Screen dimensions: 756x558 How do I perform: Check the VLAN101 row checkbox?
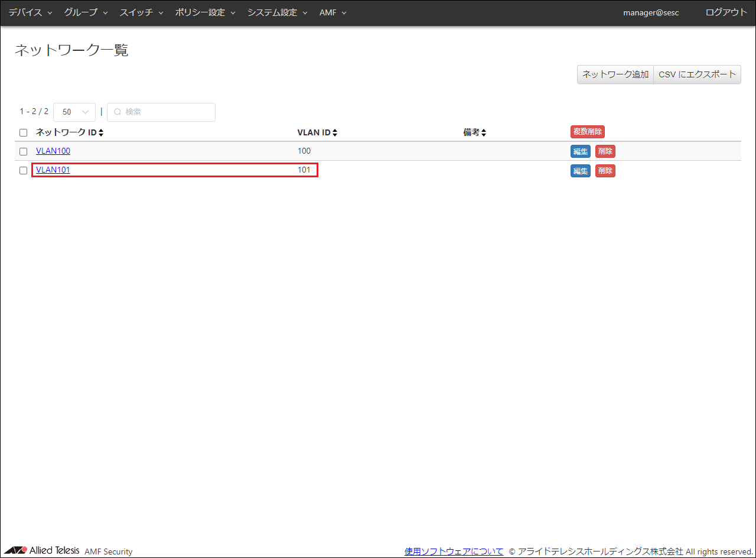24,170
